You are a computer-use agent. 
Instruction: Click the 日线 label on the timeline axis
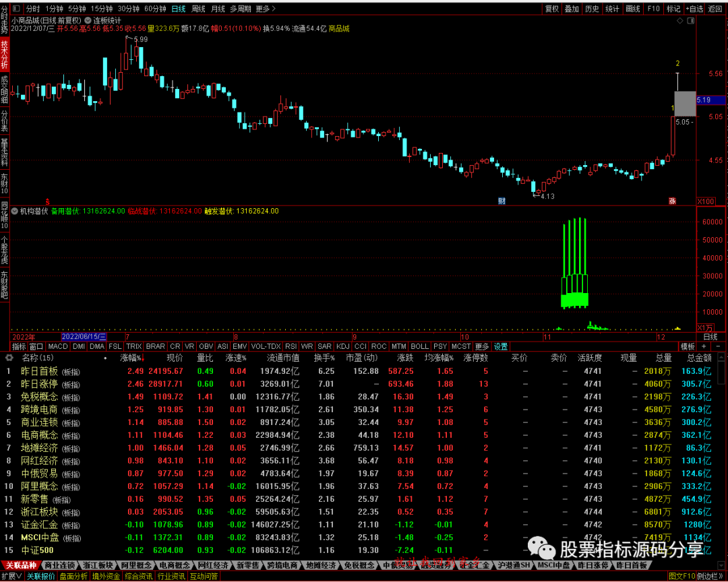[710, 337]
